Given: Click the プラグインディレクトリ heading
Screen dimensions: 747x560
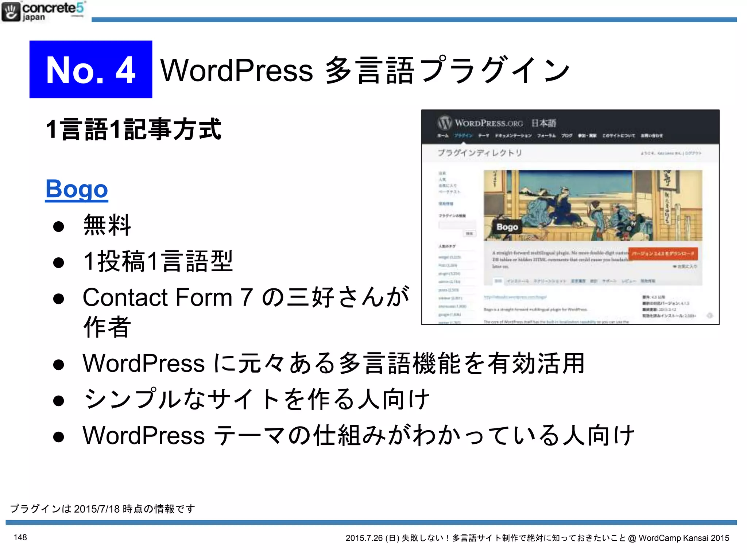Looking at the screenshot, I should click(480, 153).
